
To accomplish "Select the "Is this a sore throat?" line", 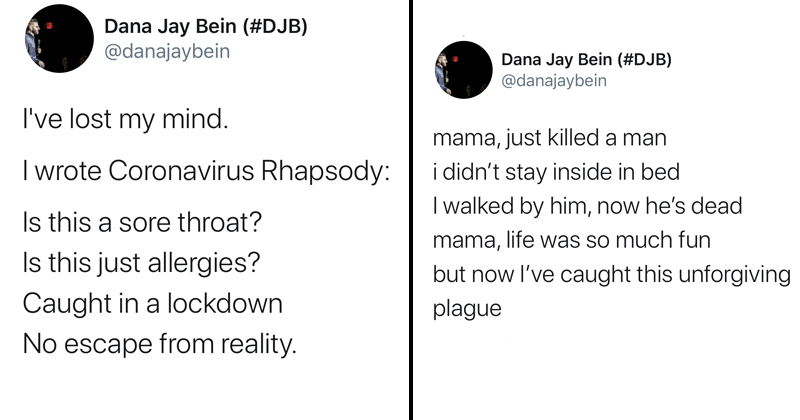I will (142, 222).
